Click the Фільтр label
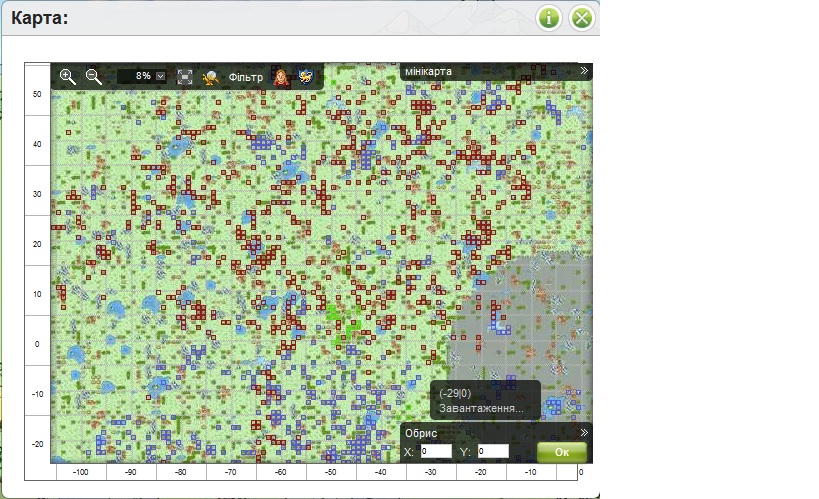 click(245, 77)
